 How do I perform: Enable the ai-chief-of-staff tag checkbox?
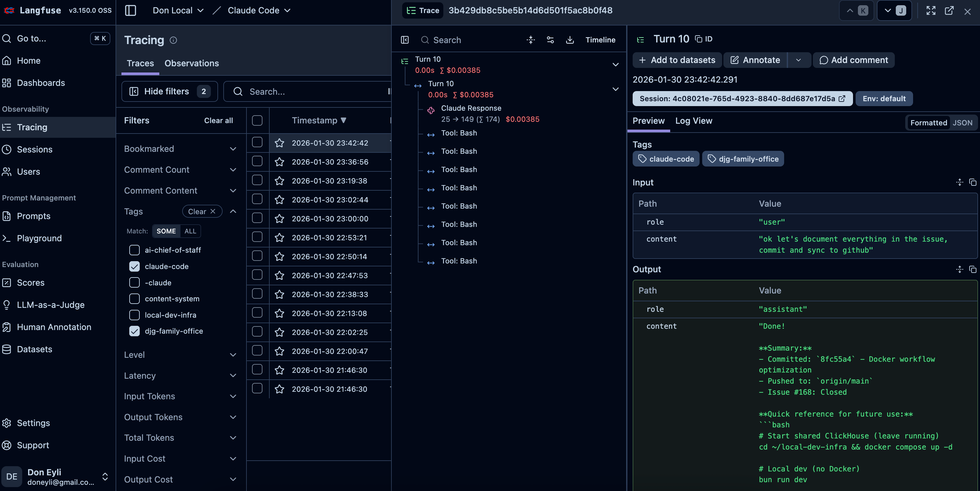tap(134, 250)
